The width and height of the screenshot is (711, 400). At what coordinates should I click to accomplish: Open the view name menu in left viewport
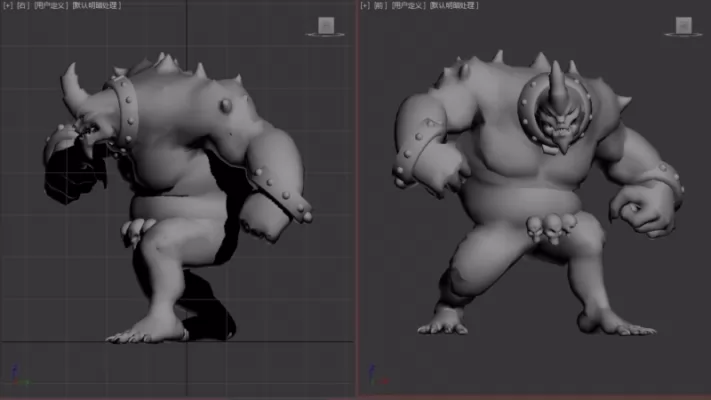[x=22, y=5]
